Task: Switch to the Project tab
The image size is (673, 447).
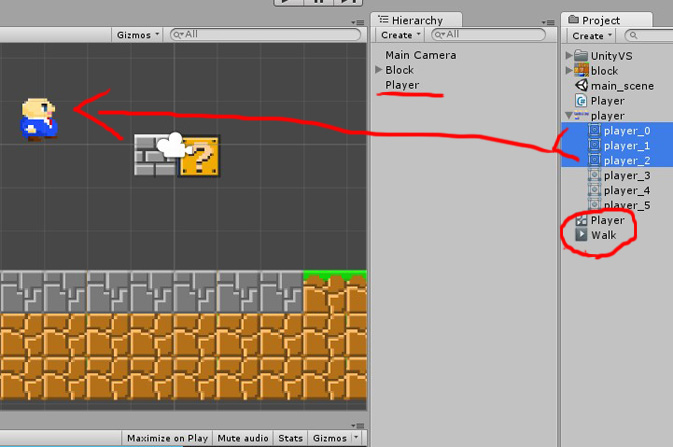Action: pyautogui.click(x=606, y=20)
